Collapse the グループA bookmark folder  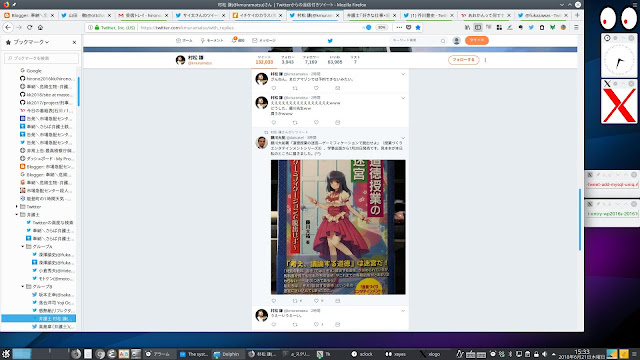pos(23,247)
